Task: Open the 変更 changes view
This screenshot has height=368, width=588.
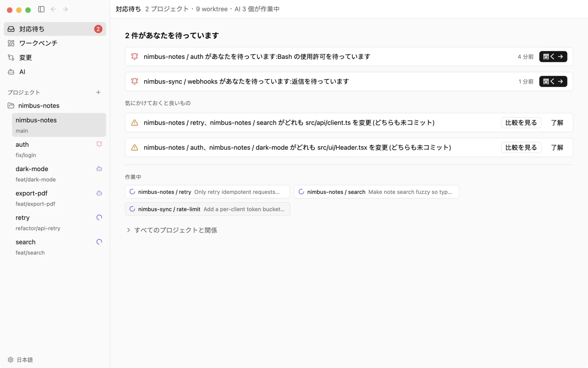Action: (55, 58)
